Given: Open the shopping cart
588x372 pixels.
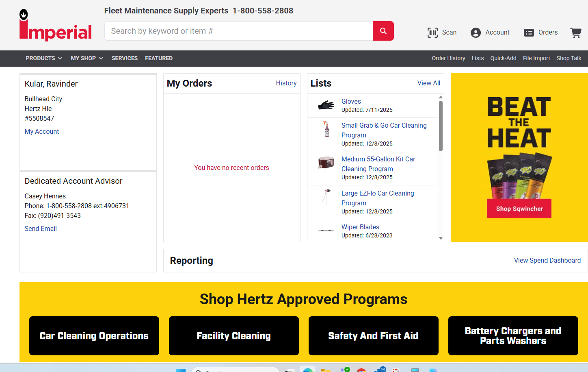Looking at the screenshot, I should 576,33.
